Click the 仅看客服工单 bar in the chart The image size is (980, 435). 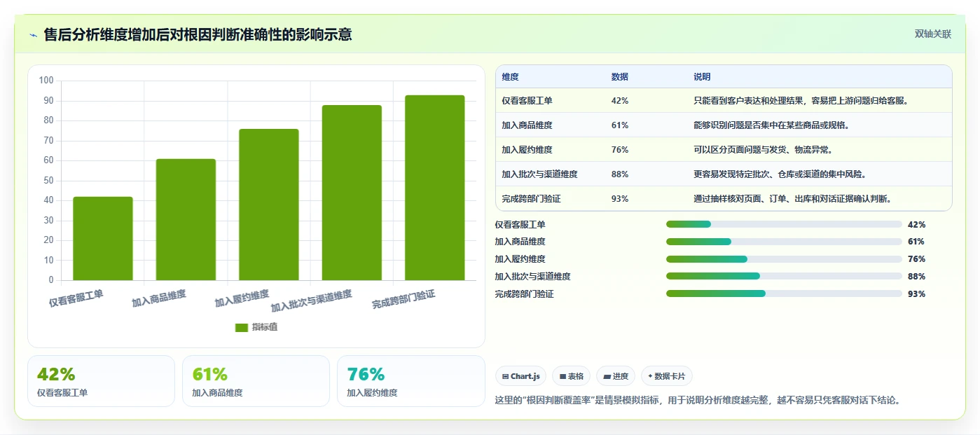[x=103, y=238]
